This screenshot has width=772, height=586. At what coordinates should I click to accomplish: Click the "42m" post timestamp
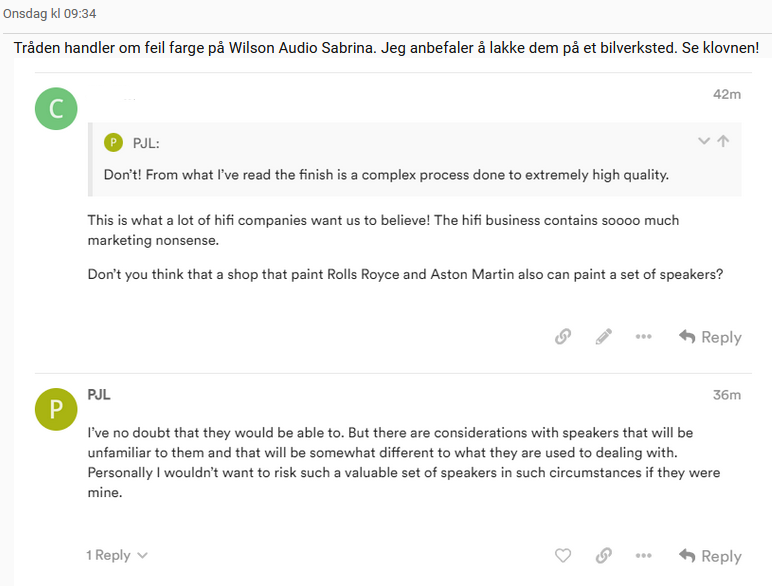point(726,94)
